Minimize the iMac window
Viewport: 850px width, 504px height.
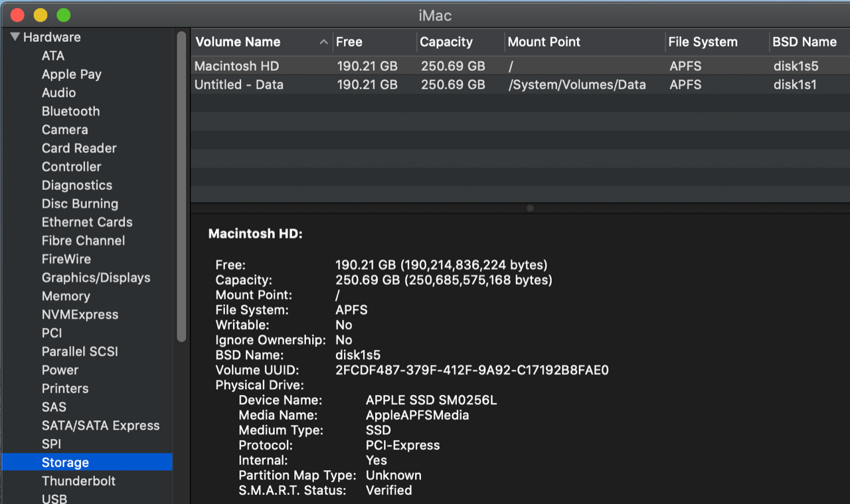(x=41, y=15)
